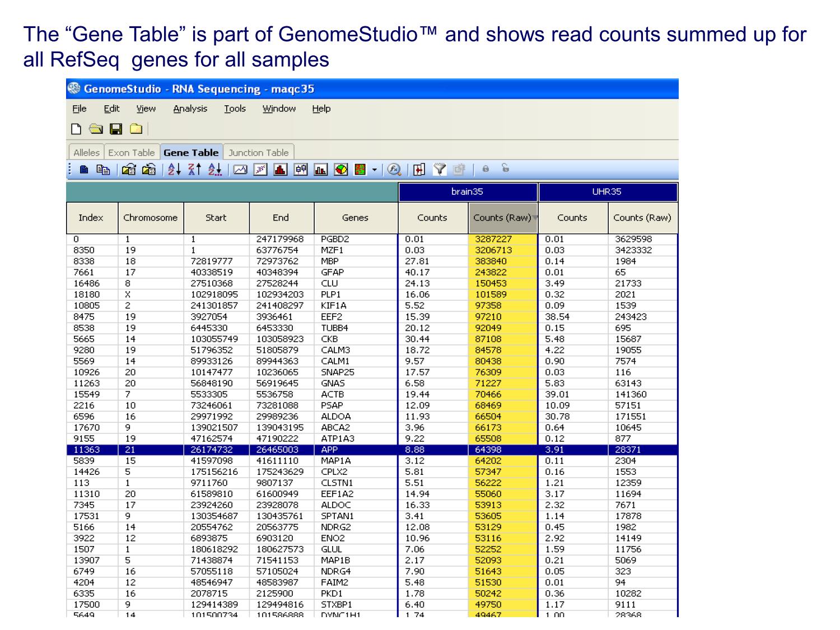This screenshot has width=840, height=630.
Task: Open the red-green heat map icon
Action: tap(360, 170)
